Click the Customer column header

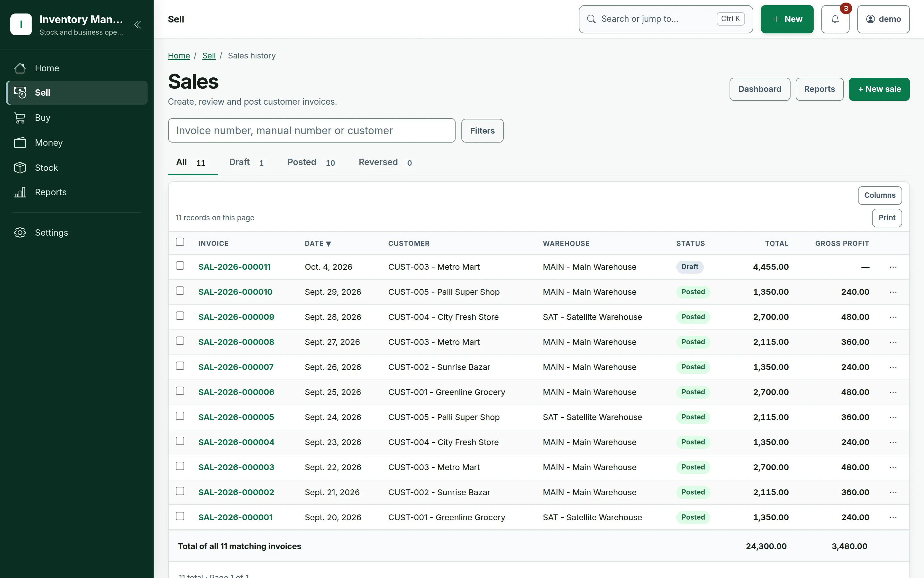[x=408, y=243]
